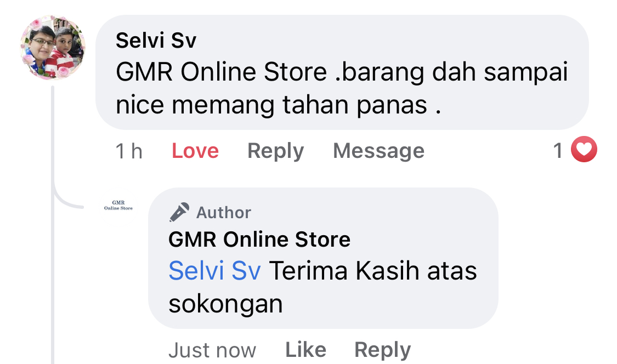Like the GMR Online Store reply
The width and height of the screenshot is (617, 364).
pos(305,349)
